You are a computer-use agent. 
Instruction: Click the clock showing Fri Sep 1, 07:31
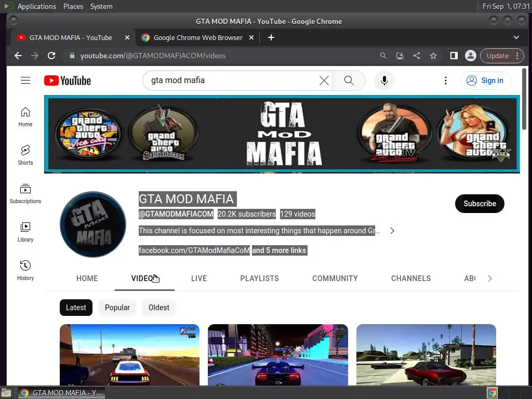(506, 6)
